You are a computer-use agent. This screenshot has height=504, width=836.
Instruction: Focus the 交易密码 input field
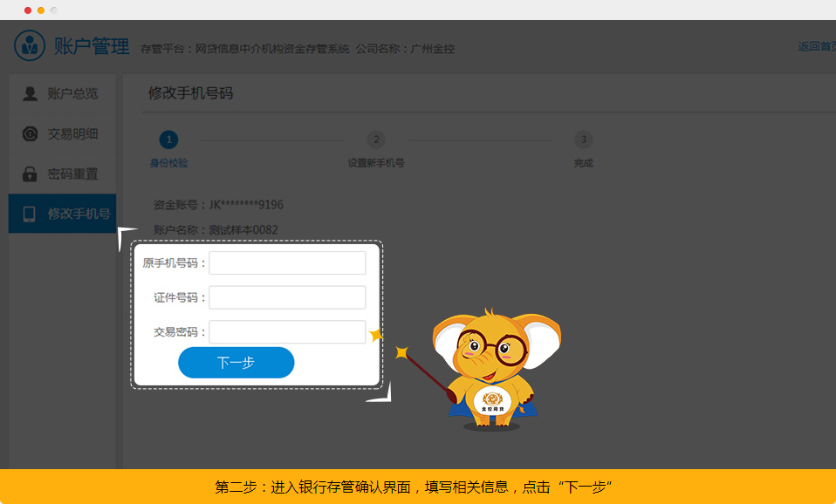(287, 332)
